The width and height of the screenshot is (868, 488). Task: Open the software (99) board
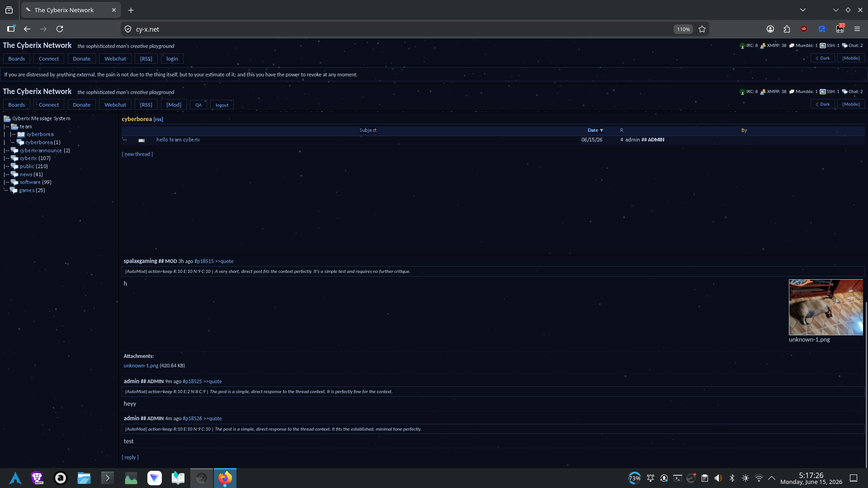coord(30,182)
